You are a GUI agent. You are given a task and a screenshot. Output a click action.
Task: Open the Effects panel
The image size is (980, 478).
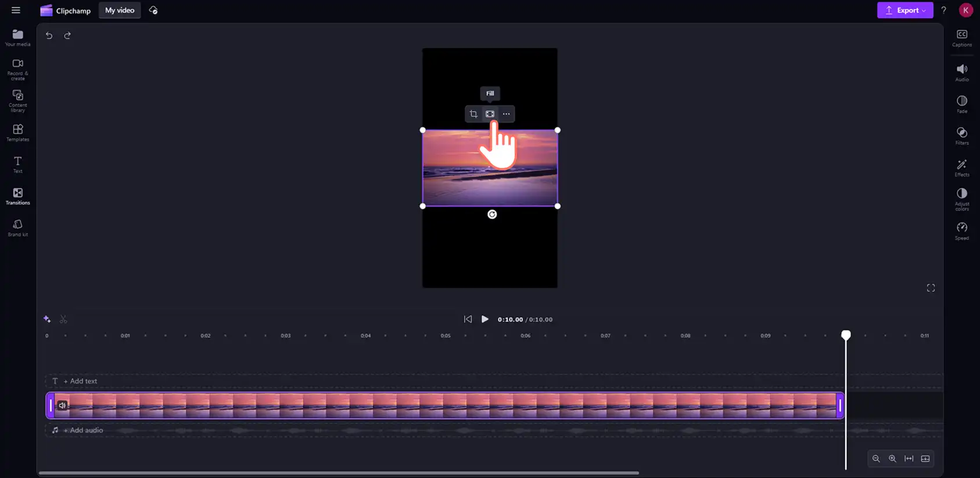click(962, 168)
